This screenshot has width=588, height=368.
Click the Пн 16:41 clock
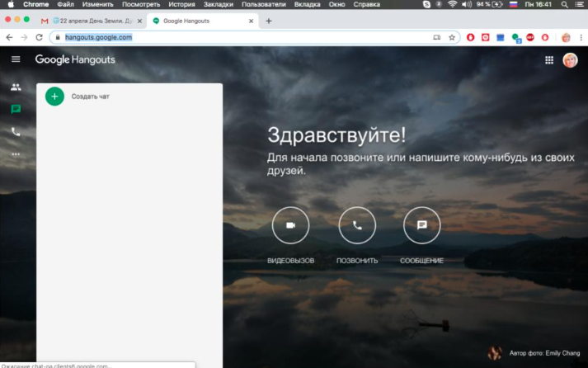539,4
